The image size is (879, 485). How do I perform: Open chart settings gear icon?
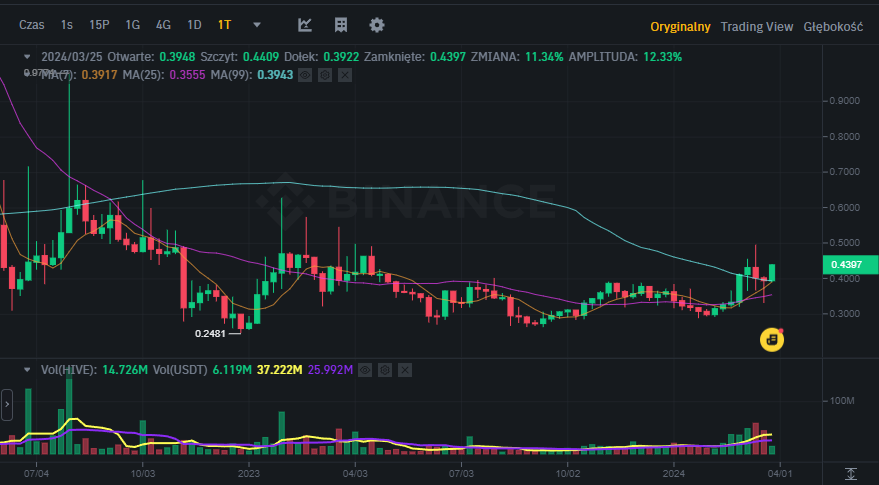(377, 25)
